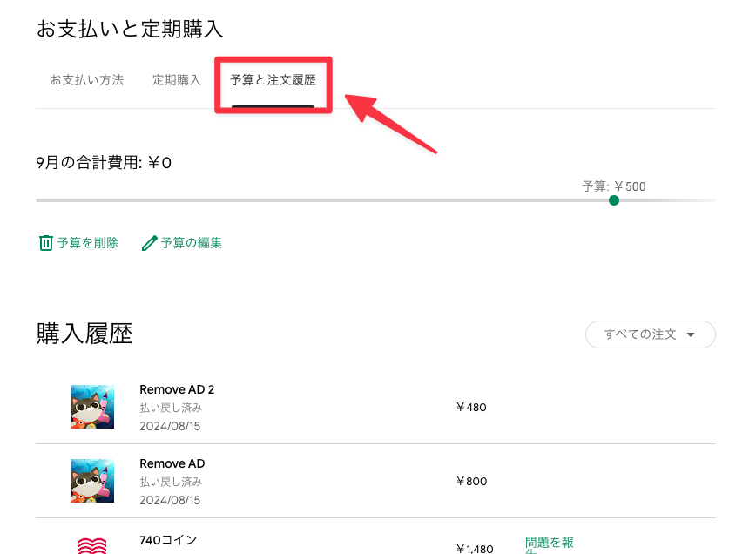Click 払い戻し済み status under Remove AD 2
This screenshot has width=756, height=554.
click(171, 408)
